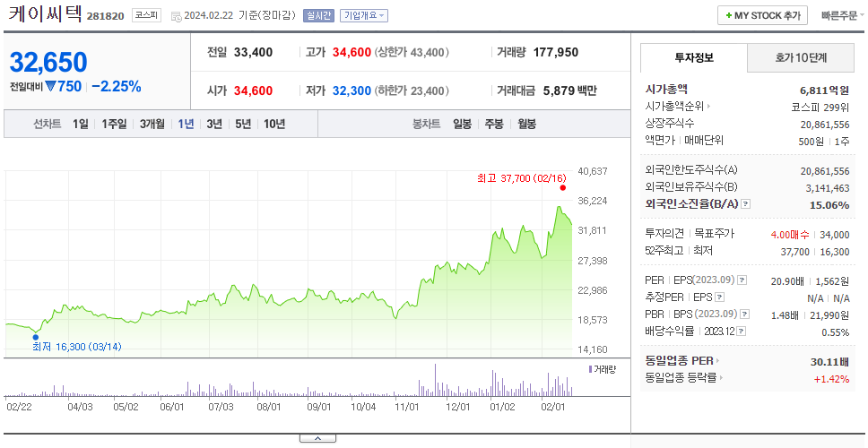Click the 최저 16,300 blue marker dot
868x448 pixels.
pos(36,337)
